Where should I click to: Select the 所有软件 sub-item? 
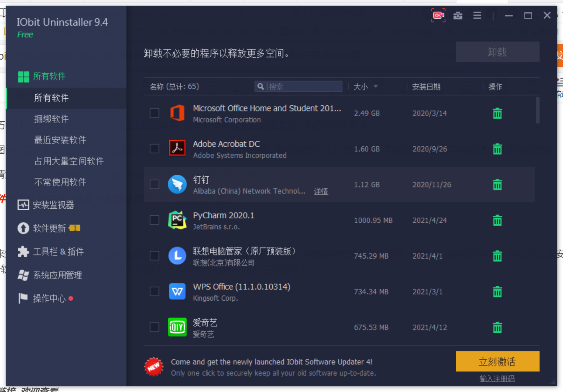(x=66, y=98)
